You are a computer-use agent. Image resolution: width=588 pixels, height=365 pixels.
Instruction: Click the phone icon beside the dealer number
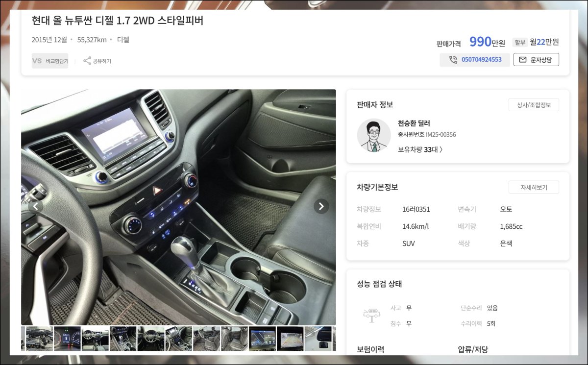click(453, 60)
